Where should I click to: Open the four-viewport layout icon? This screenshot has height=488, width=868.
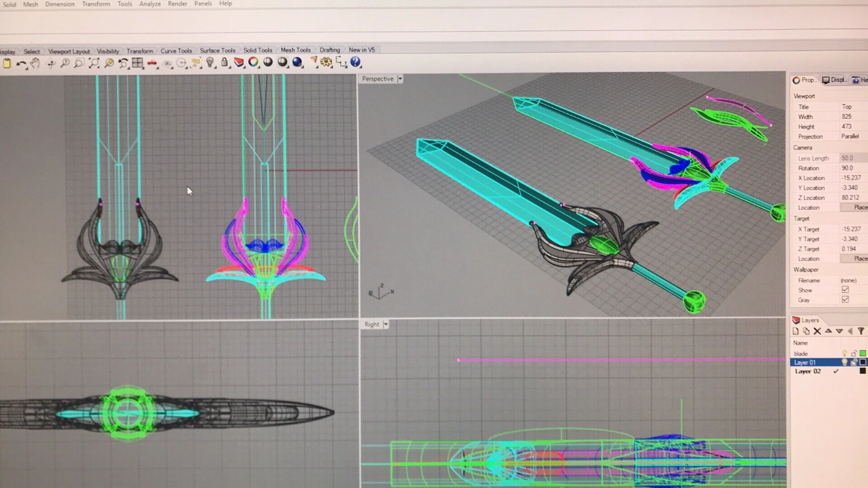pos(137,63)
